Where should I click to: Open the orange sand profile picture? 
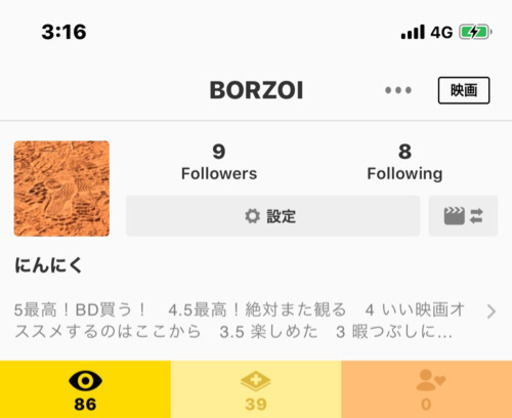(x=62, y=188)
